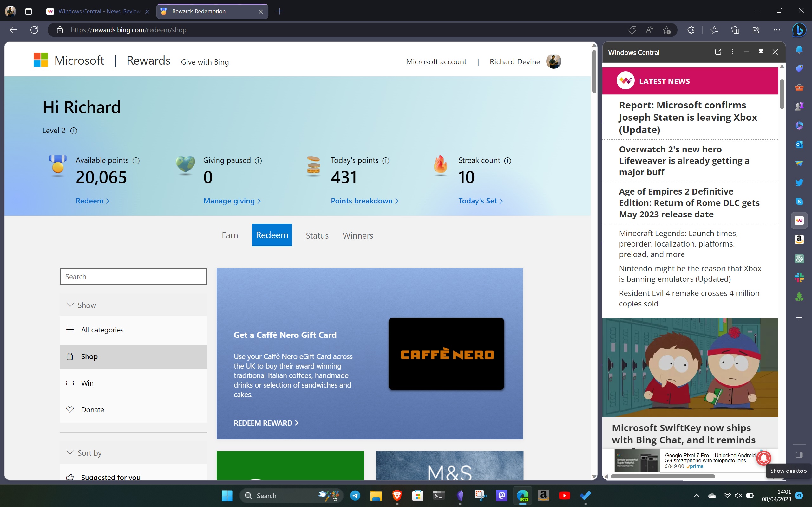Screen dimensions: 812x507
Task: Click the rewards search input field
Action: [x=133, y=276]
